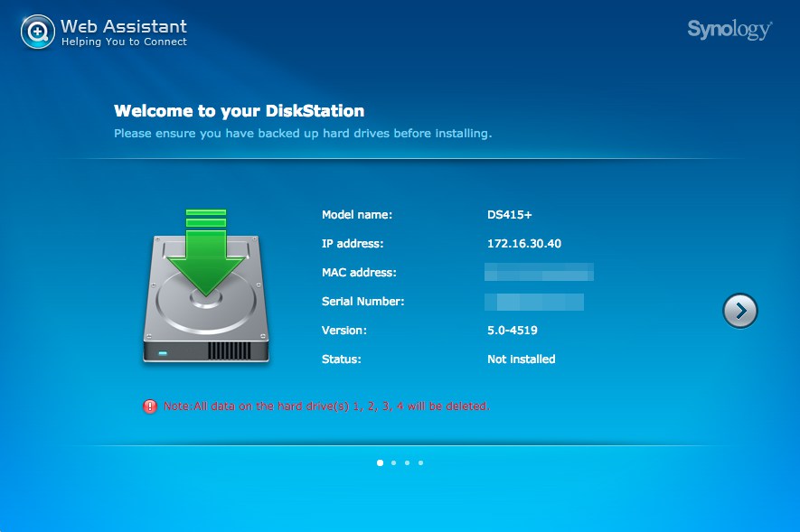
Task: Select the second page indicator dot
Action: [393, 462]
